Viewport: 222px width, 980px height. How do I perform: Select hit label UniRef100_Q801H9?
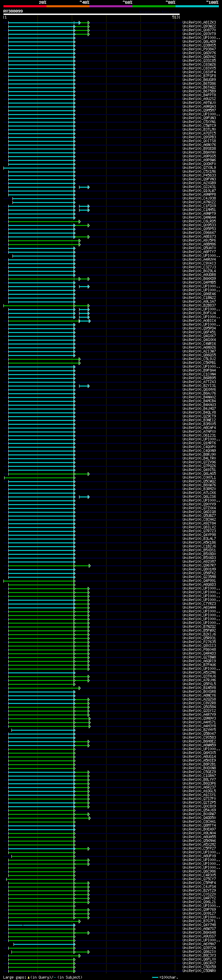[x=199, y=569]
